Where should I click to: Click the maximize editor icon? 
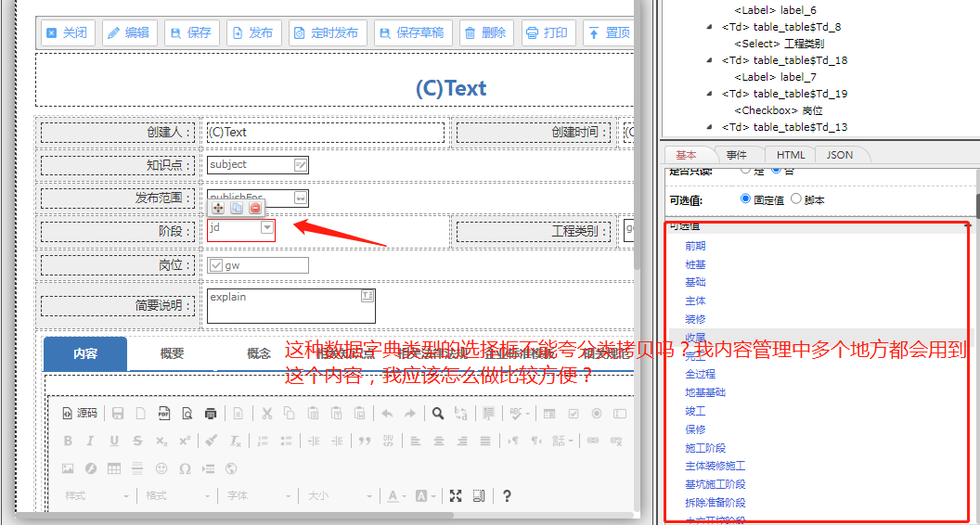(456, 495)
